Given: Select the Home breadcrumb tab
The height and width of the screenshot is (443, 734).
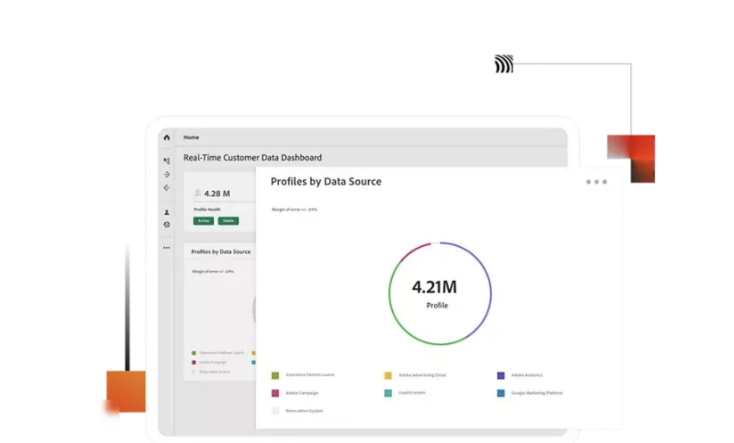Looking at the screenshot, I should pyautogui.click(x=191, y=137).
